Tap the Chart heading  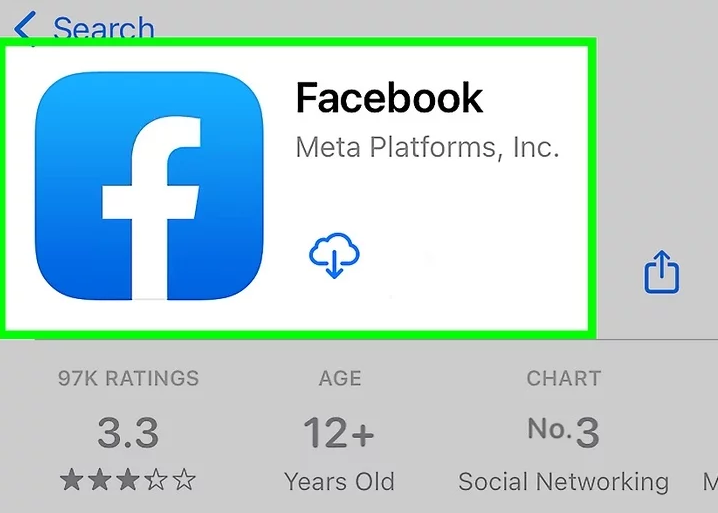tap(563, 379)
